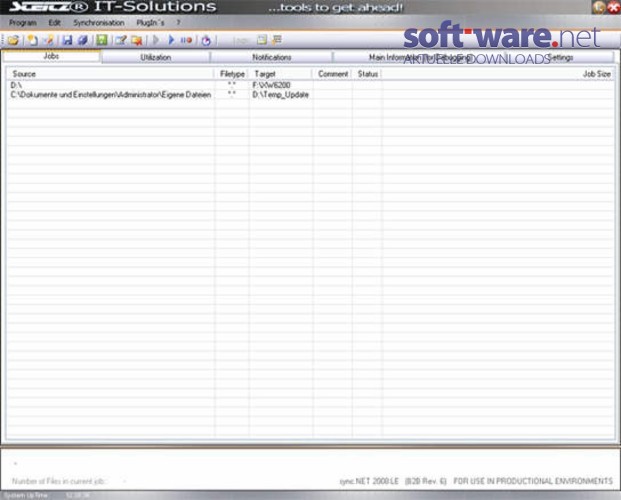
Task: Click the target cell D:\Temp_Update
Action: coord(280,95)
